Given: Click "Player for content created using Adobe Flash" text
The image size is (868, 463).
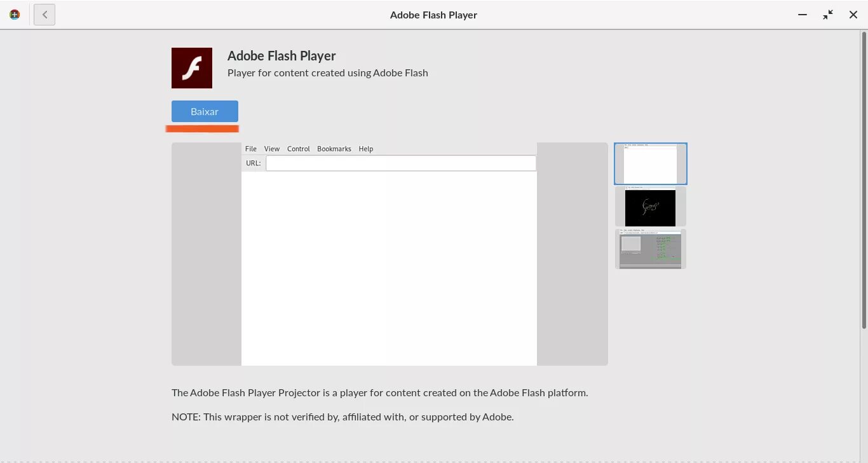Looking at the screenshot, I should 328,73.
